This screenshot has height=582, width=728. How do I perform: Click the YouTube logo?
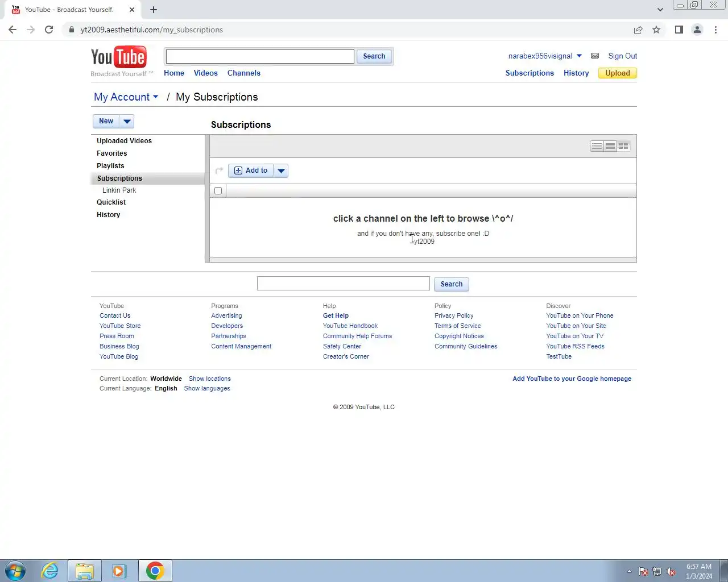[x=119, y=57]
